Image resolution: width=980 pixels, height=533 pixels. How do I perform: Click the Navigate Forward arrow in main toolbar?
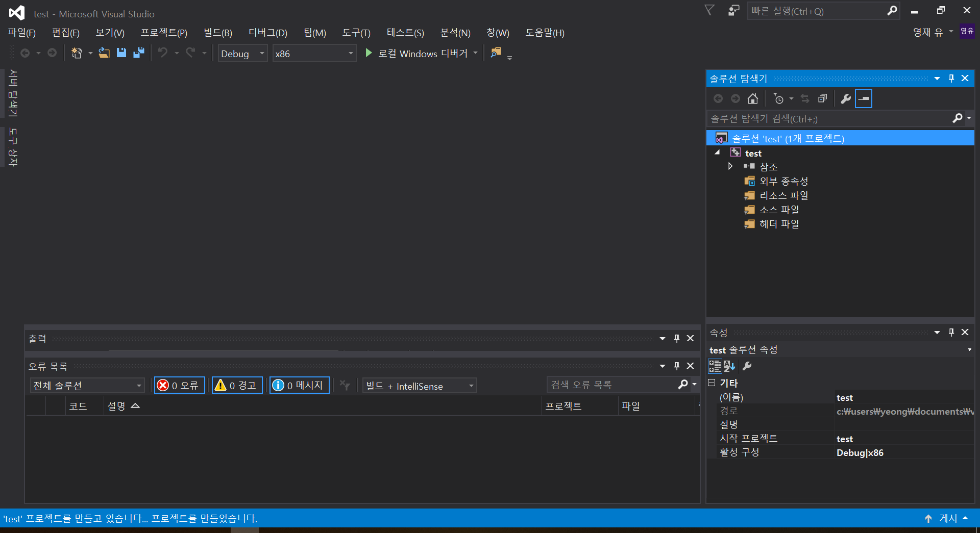click(52, 53)
